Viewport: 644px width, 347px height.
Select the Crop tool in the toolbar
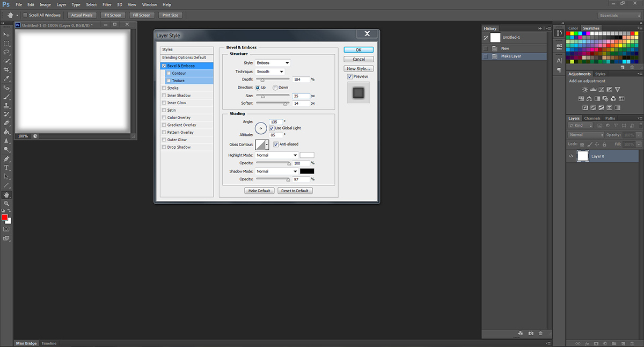(7, 70)
